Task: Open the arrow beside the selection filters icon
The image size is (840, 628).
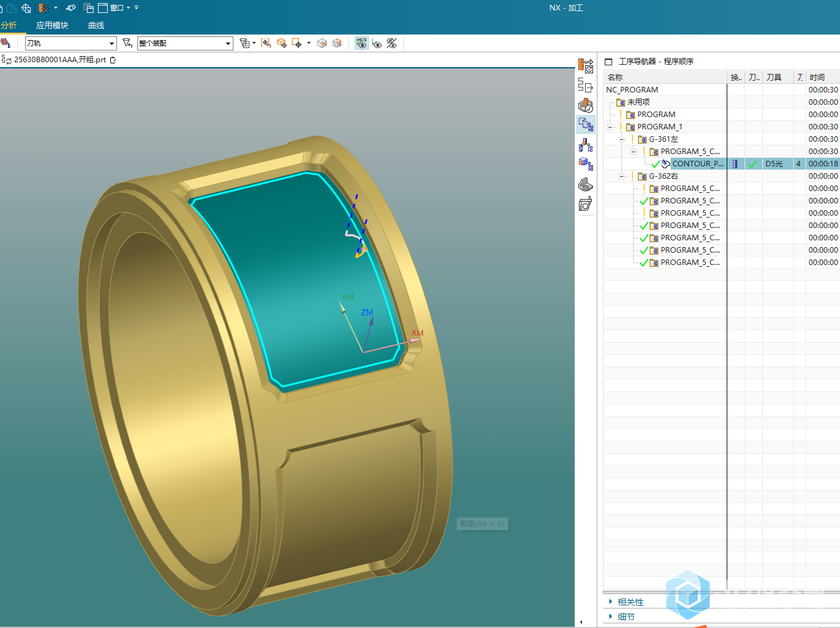Action: [254, 43]
